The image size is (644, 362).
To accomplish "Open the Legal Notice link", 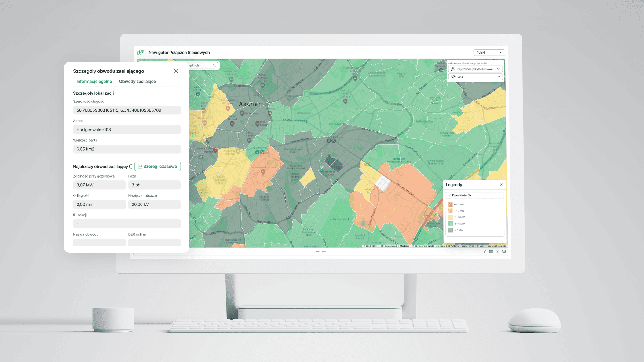I will pos(468,246).
